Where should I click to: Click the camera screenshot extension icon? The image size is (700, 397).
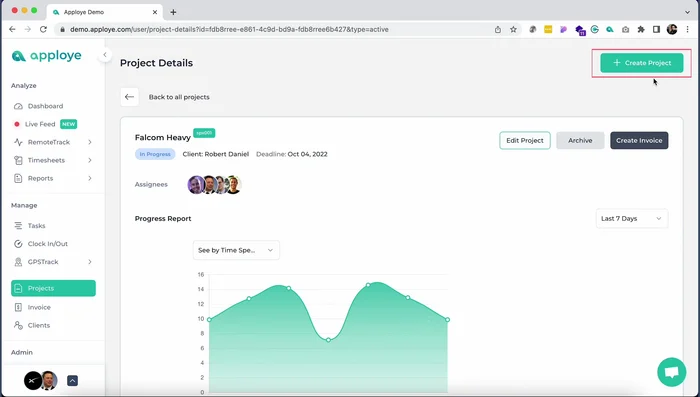tap(625, 29)
